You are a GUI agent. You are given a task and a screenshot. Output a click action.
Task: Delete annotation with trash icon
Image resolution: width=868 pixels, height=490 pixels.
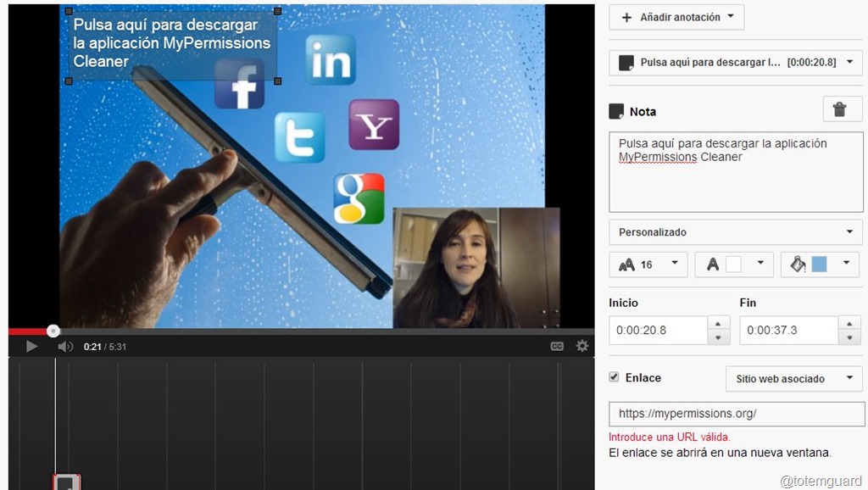click(839, 109)
